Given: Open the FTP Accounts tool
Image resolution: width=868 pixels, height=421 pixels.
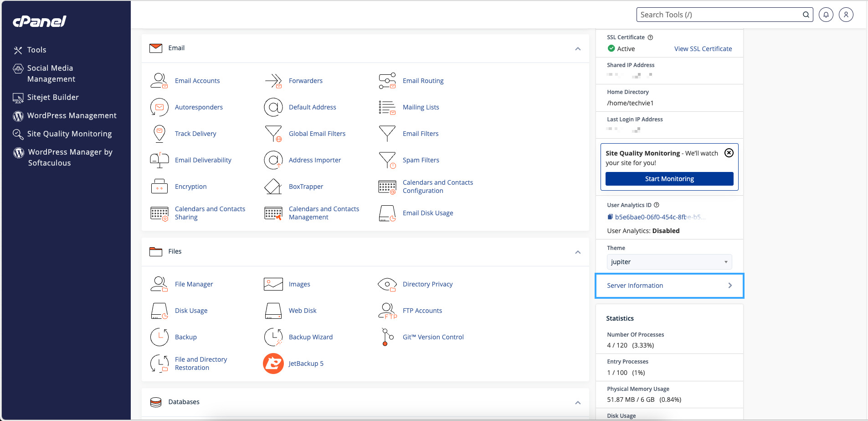Looking at the screenshot, I should [422, 310].
